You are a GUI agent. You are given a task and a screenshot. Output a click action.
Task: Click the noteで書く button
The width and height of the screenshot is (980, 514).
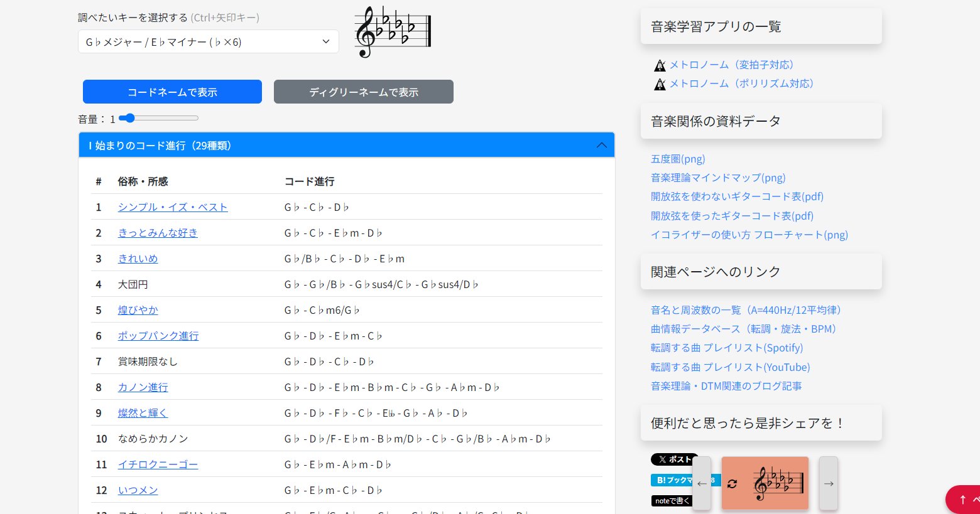pyautogui.click(x=672, y=501)
